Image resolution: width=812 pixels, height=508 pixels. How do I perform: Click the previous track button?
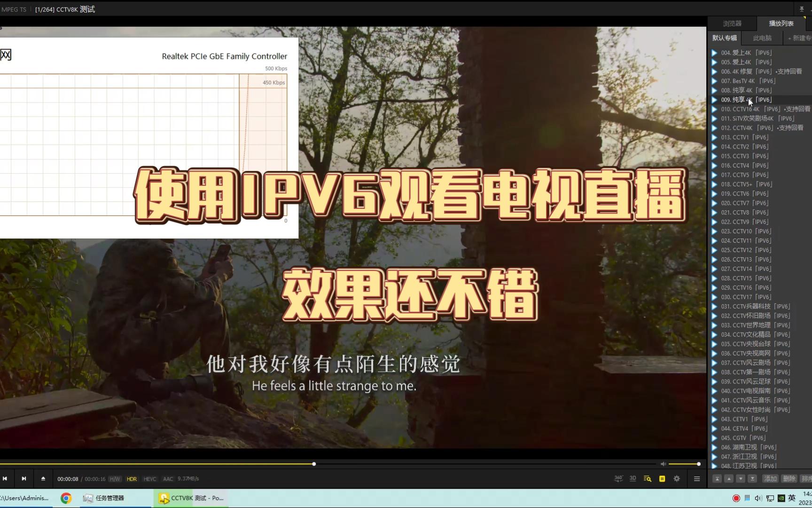pos(5,478)
